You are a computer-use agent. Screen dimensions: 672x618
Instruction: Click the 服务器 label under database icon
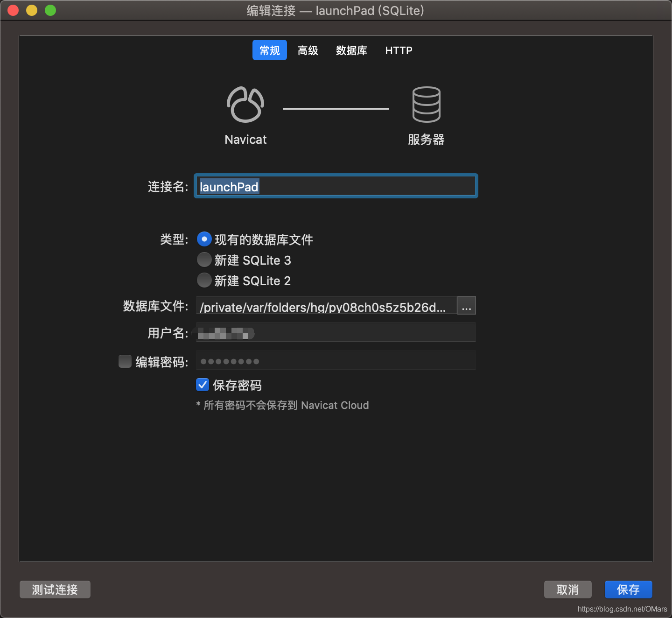point(426,140)
